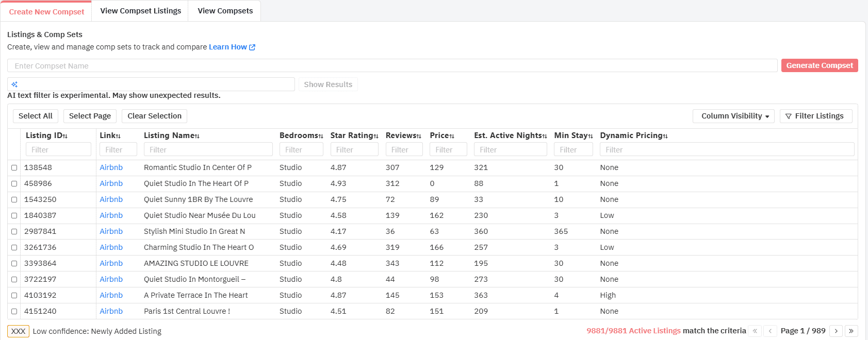Sort by Est. Active Nights arrows
Image resolution: width=868 pixels, height=340 pixels.
click(x=545, y=136)
